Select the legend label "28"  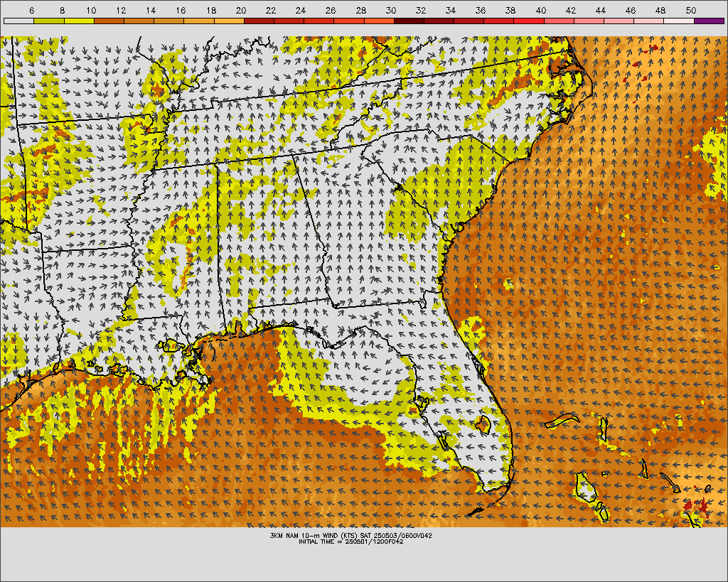(x=360, y=10)
